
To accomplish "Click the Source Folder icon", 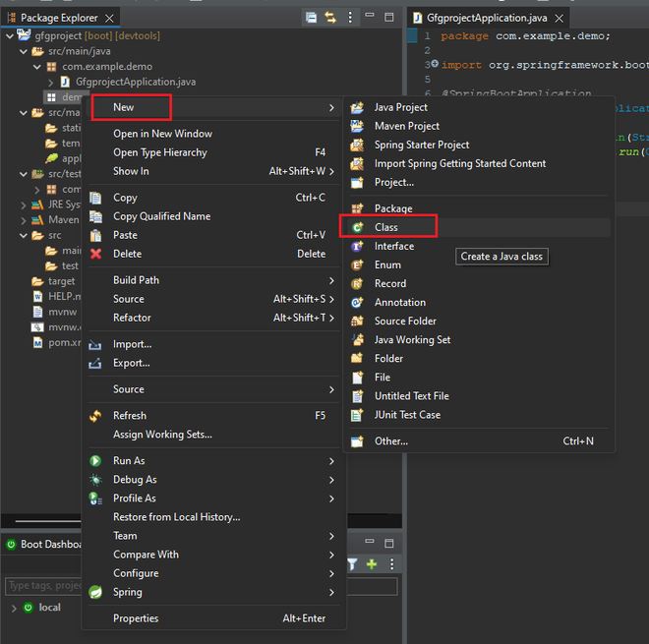I will tap(357, 322).
